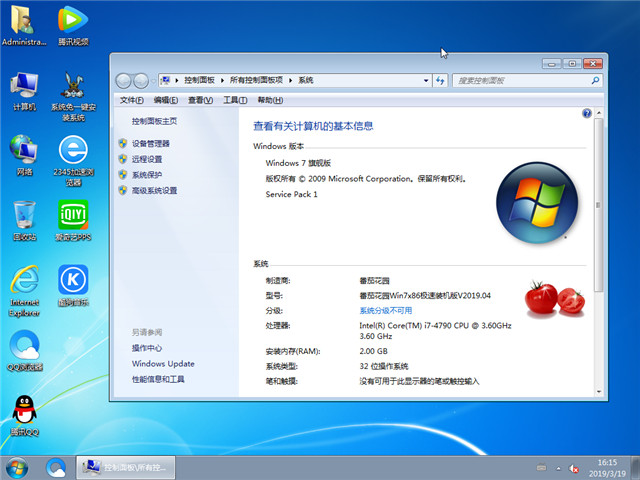Expand the arrow after 所有控制面板项 in breadcrumb
Image resolution: width=640 pixels, height=480 pixels.
click(x=292, y=79)
